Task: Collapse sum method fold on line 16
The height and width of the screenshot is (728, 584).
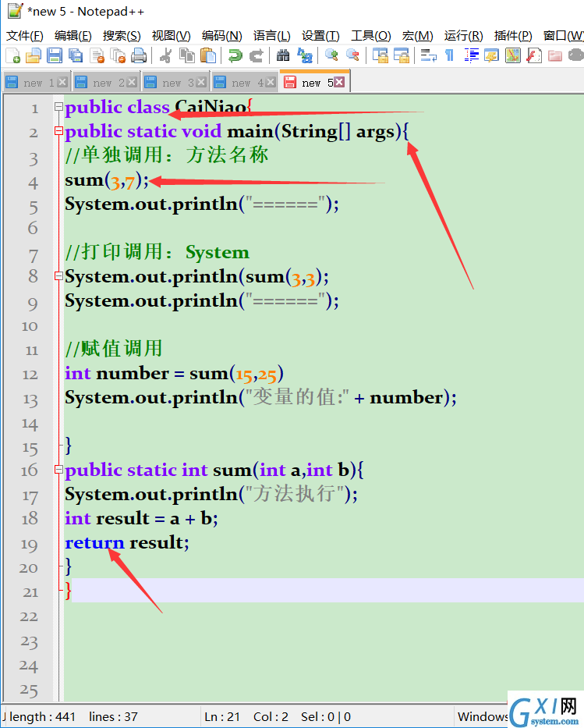Action: (58, 470)
